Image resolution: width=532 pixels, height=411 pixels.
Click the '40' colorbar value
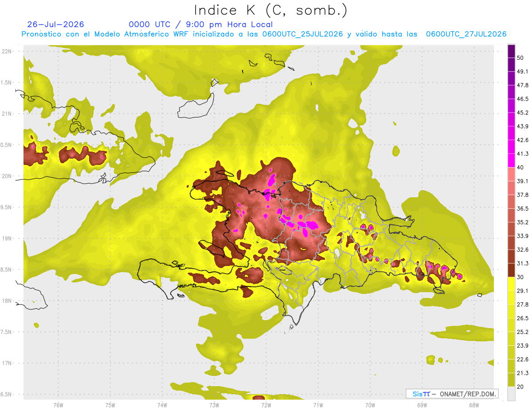pos(521,168)
